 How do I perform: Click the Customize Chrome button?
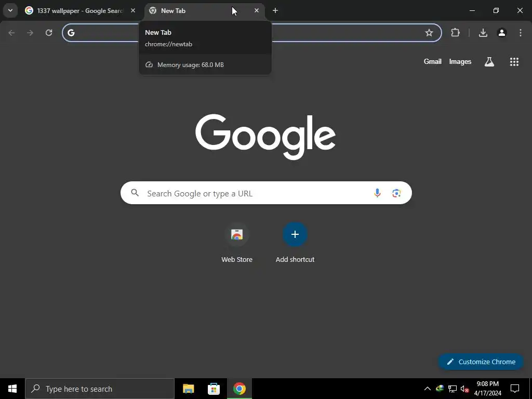[x=481, y=362]
